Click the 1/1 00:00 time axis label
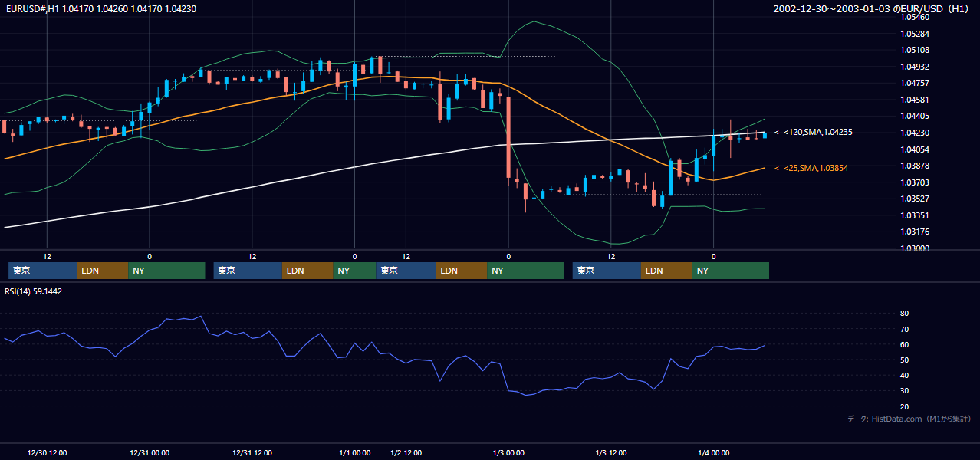The image size is (980, 460). [354, 452]
